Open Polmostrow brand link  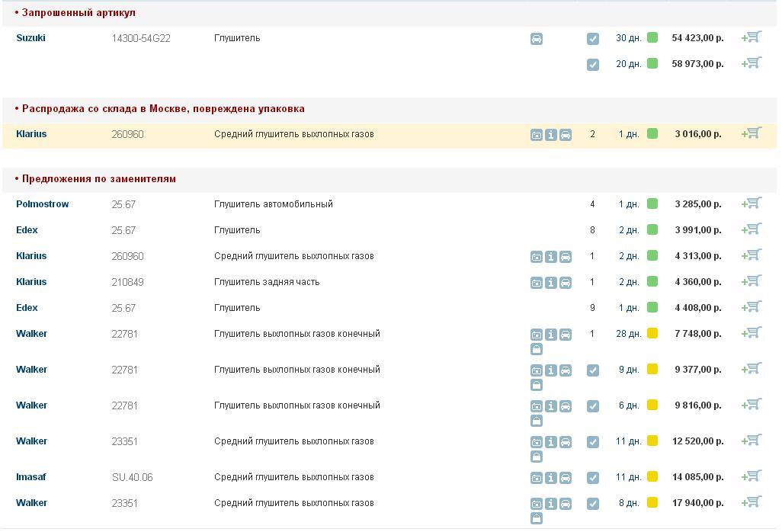(x=42, y=204)
